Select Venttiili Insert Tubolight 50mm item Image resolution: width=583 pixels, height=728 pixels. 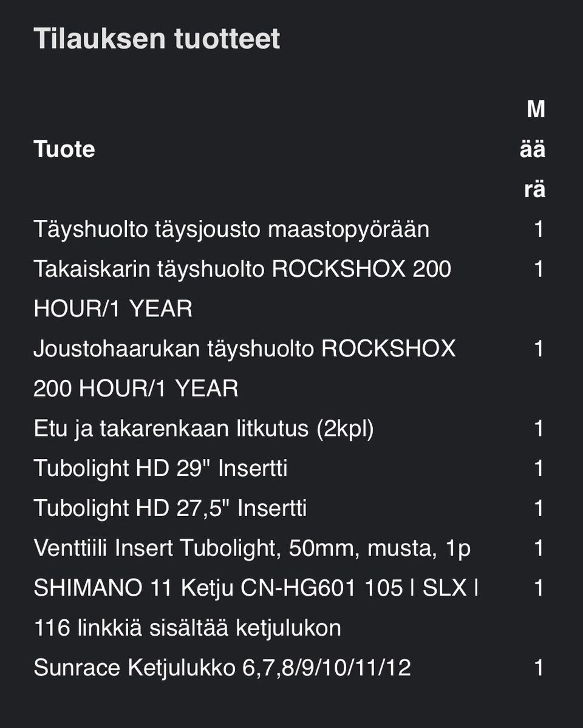(x=252, y=548)
